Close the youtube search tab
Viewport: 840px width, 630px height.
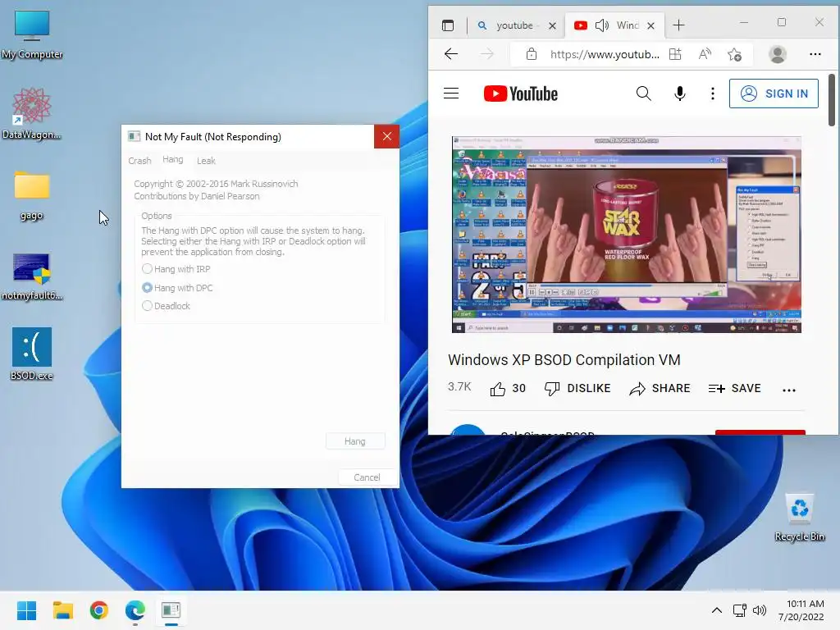click(x=552, y=25)
